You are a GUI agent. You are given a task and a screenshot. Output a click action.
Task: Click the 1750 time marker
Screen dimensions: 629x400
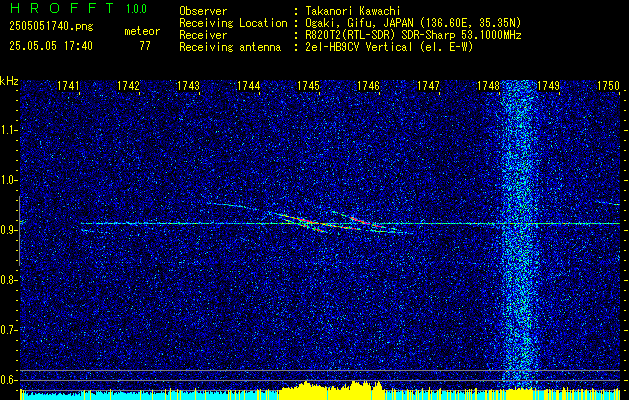coord(609,85)
